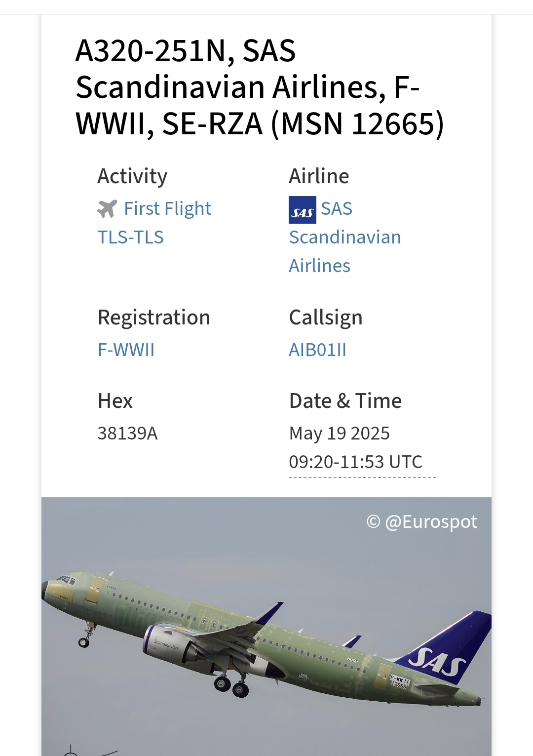Click the @Eurospot photo credit

pyautogui.click(x=422, y=522)
